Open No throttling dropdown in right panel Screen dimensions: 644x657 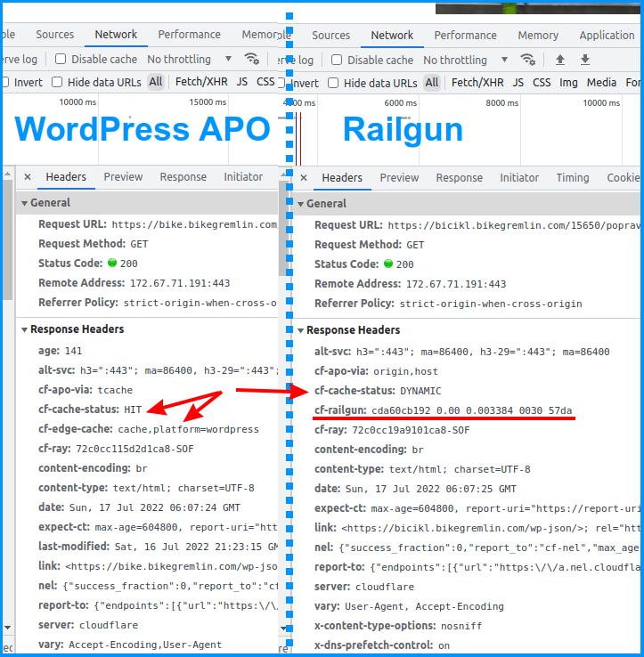(465, 60)
